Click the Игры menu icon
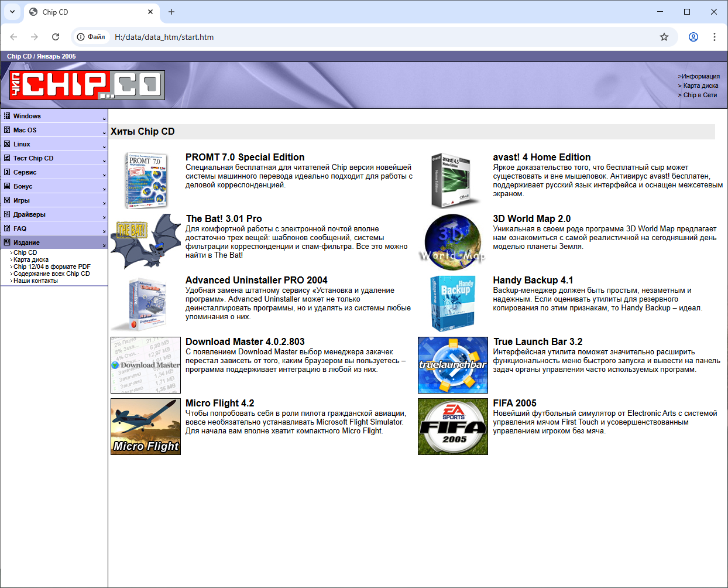The image size is (728, 588). (7, 200)
